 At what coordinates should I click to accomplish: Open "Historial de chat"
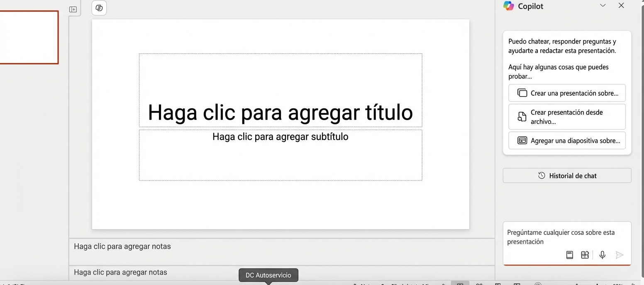click(567, 175)
